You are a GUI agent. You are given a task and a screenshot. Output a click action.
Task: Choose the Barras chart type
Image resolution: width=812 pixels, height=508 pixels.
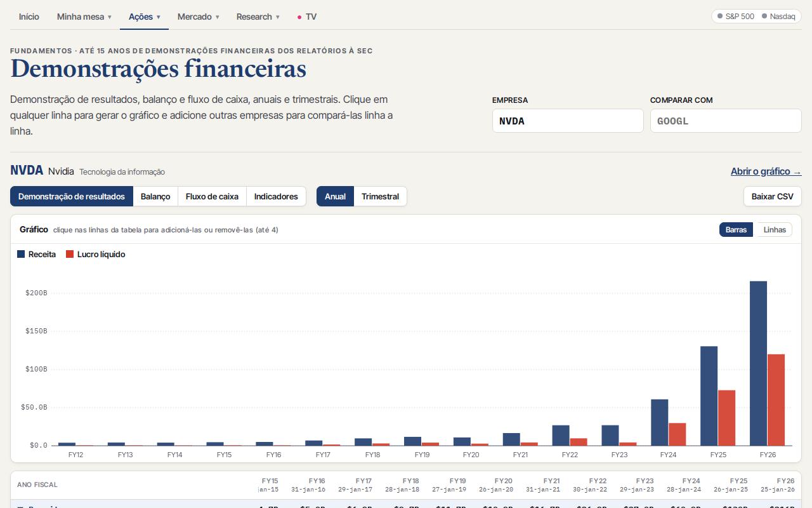[x=736, y=230]
